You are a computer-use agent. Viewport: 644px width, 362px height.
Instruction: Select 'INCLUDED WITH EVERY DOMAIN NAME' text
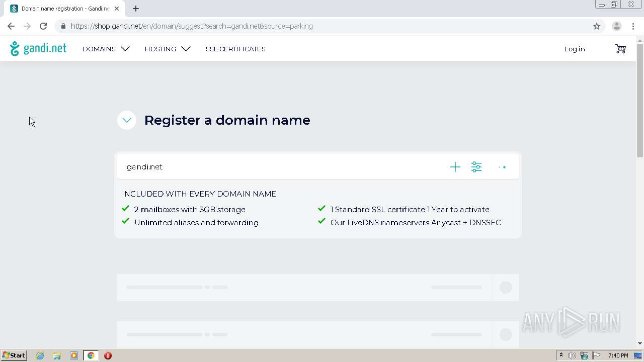[x=199, y=194]
